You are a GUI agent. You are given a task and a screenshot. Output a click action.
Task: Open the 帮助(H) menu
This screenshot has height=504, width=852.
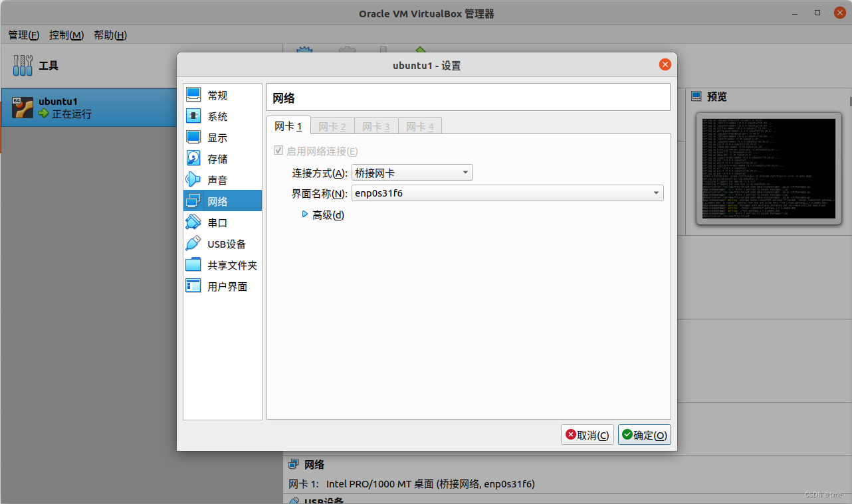pyautogui.click(x=110, y=35)
